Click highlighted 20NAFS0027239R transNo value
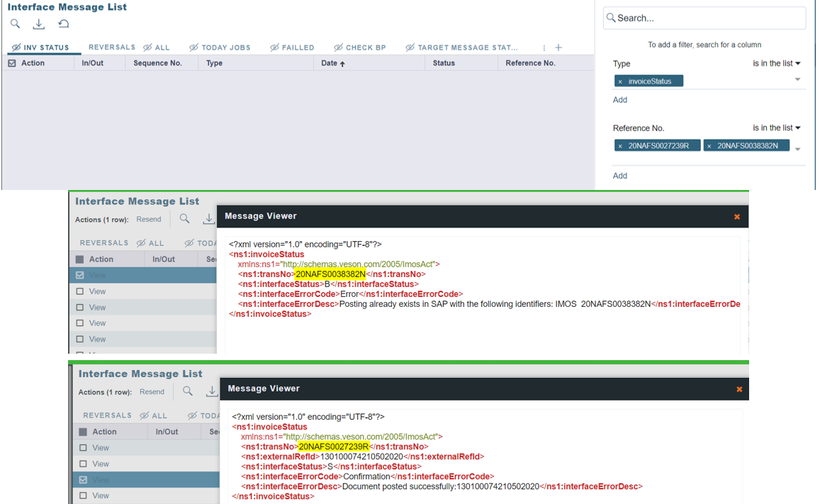The image size is (820, 504). click(334, 447)
